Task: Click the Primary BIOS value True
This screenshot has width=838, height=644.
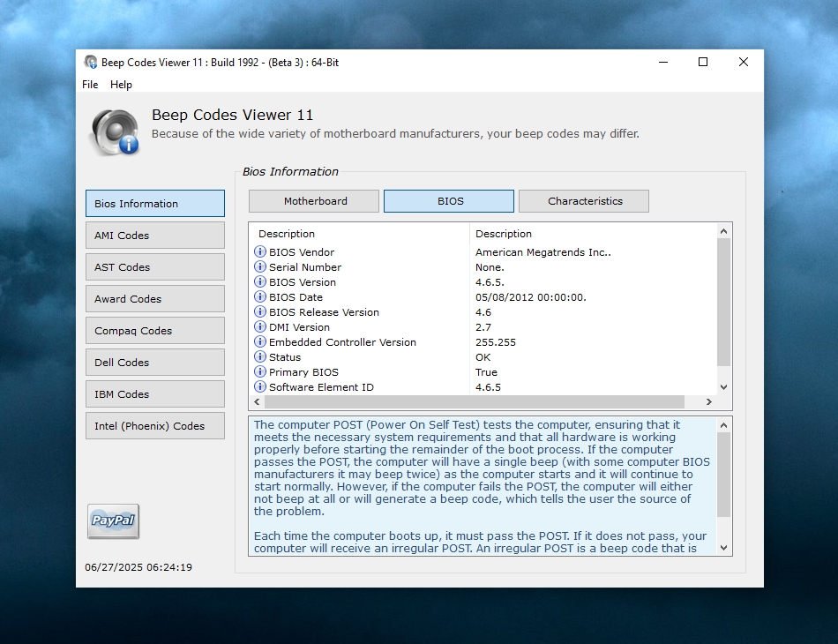Action: tap(486, 372)
